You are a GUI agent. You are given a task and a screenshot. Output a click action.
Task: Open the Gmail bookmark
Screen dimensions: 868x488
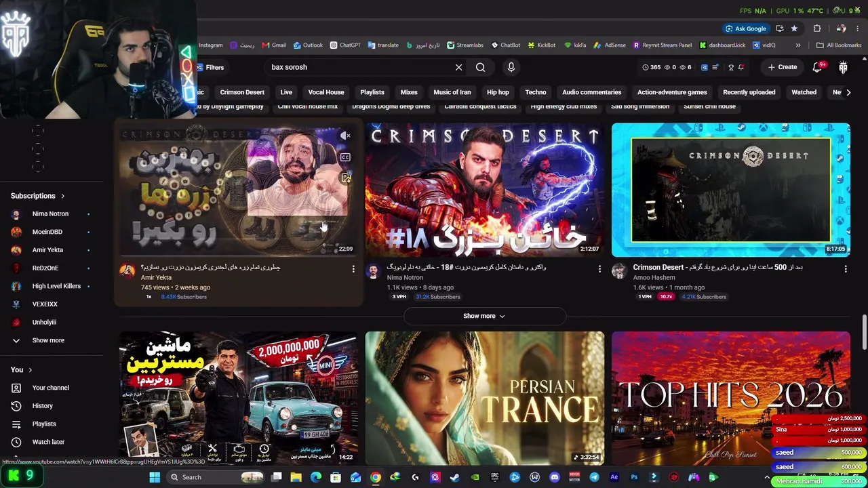pyautogui.click(x=274, y=45)
